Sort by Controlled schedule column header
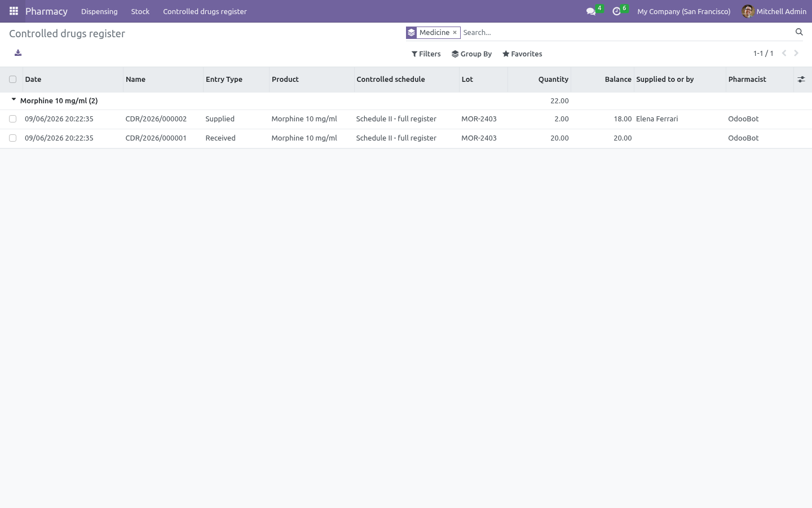 pos(407,80)
